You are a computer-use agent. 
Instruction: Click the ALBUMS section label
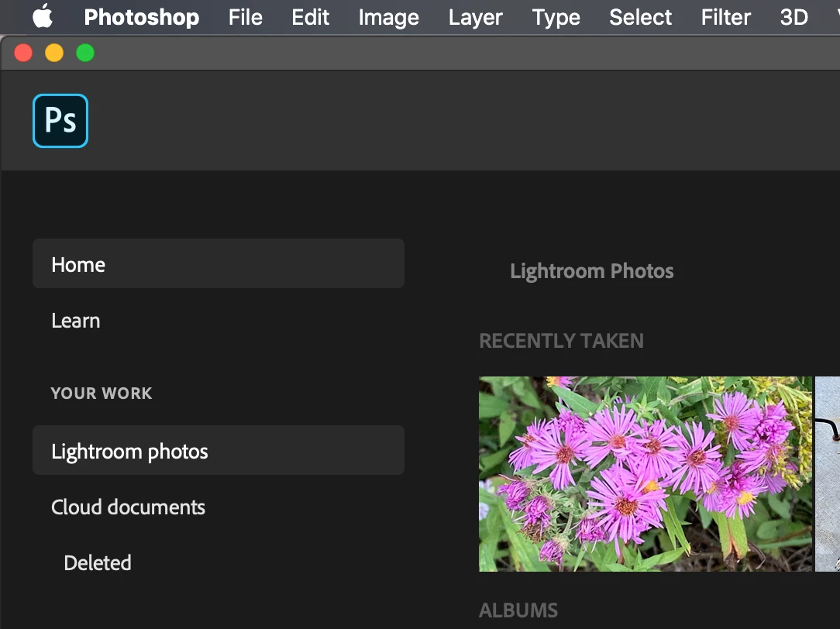click(518, 610)
